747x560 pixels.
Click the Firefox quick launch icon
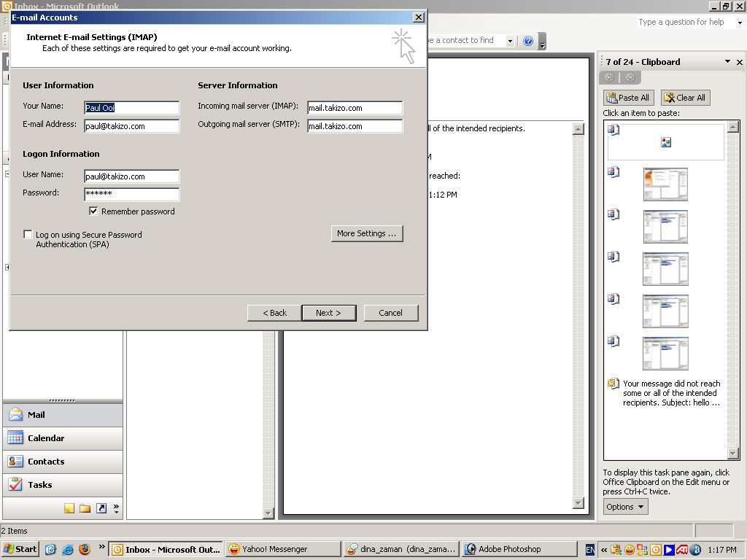click(85, 549)
